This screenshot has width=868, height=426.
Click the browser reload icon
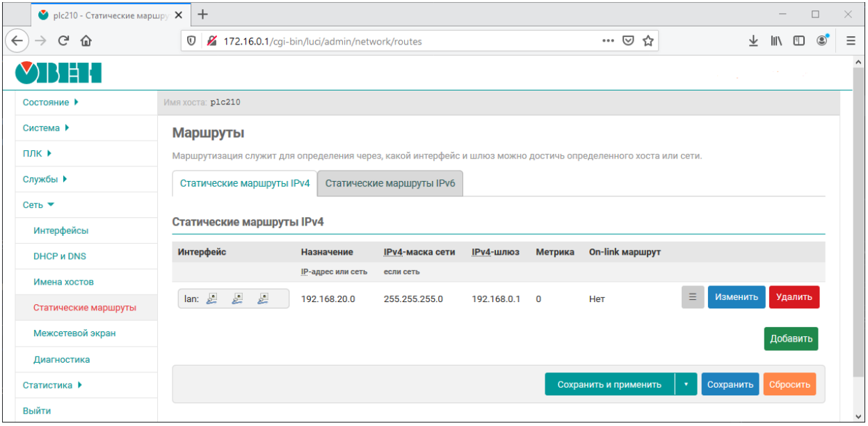click(x=63, y=41)
